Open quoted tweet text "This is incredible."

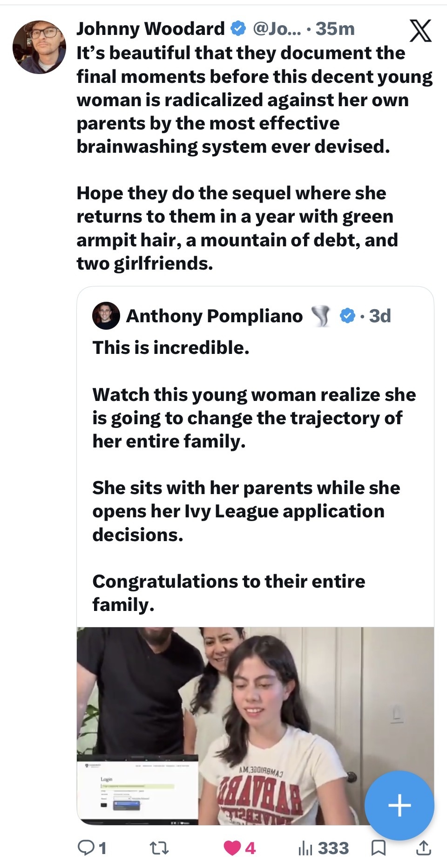(x=171, y=348)
